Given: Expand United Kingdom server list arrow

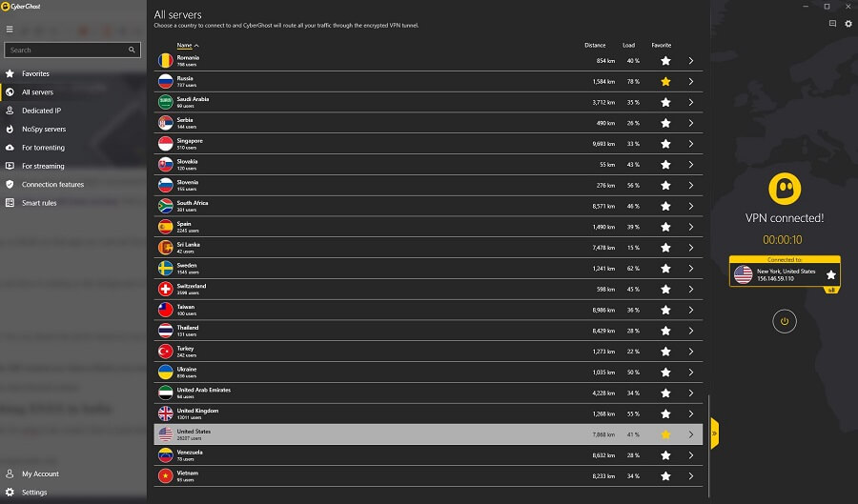Looking at the screenshot, I should coord(691,413).
